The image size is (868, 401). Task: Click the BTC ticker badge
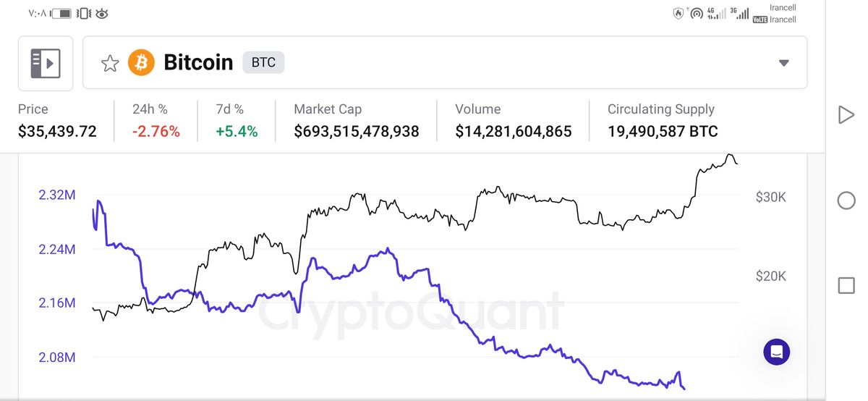pyautogui.click(x=263, y=62)
